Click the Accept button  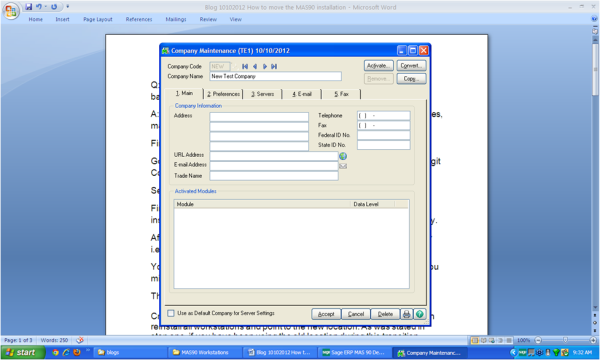pyautogui.click(x=326, y=314)
